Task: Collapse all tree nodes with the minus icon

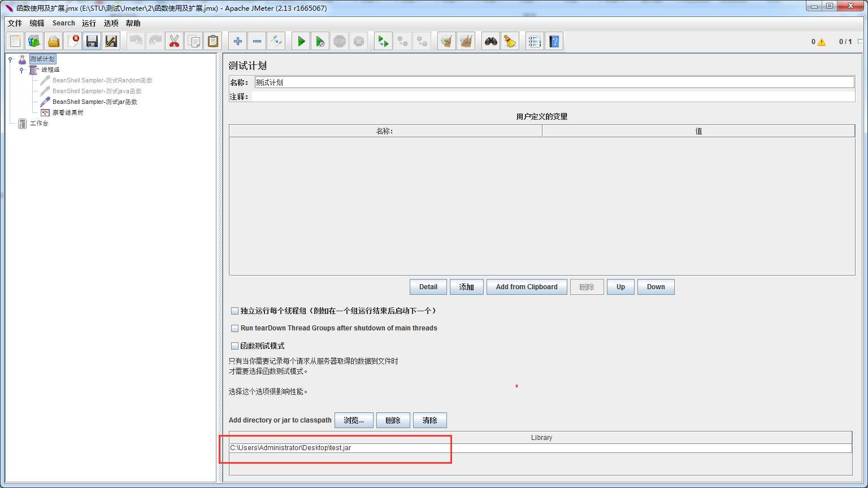Action: click(x=257, y=41)
